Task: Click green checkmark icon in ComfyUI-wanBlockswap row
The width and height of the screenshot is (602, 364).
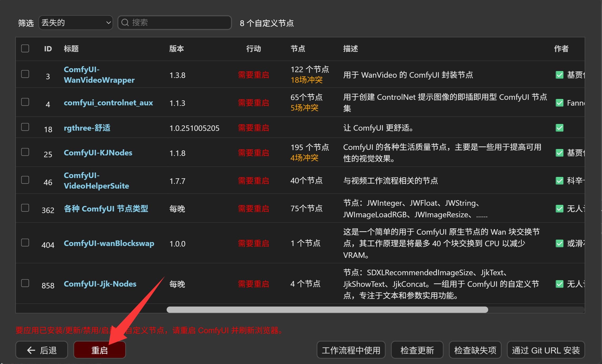Action: [559, 243]
